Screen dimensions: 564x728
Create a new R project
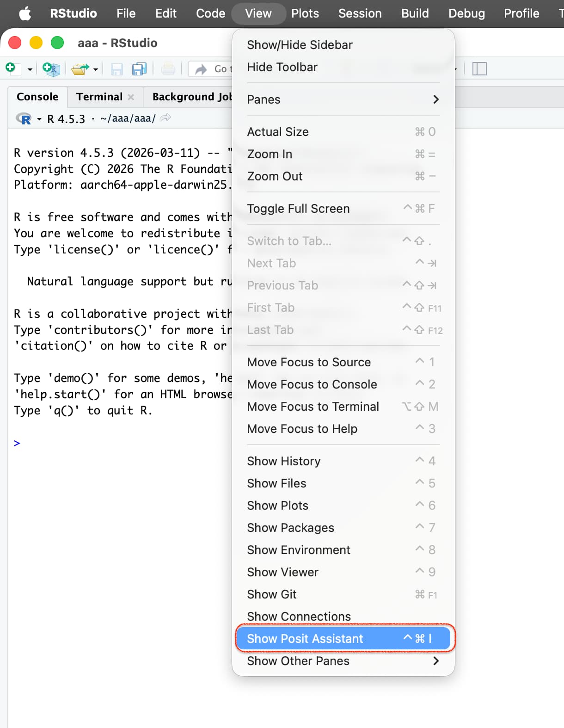pos(51,69)
